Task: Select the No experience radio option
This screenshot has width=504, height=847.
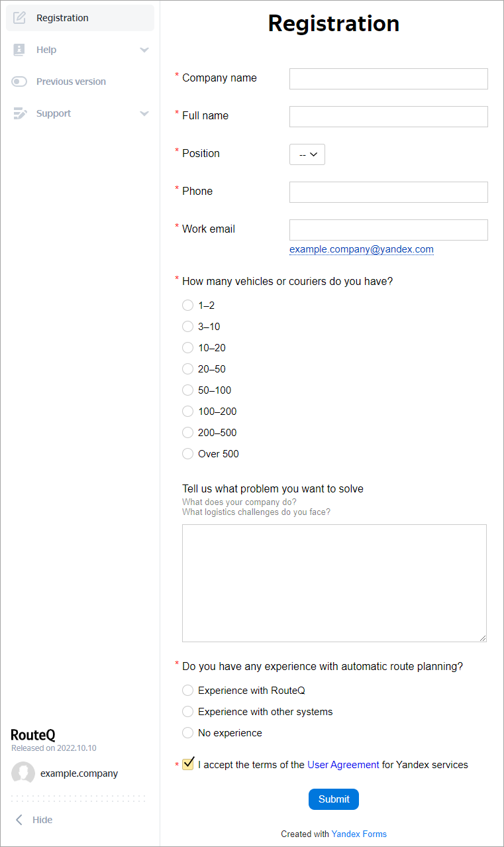Action: tap(187, 733)
